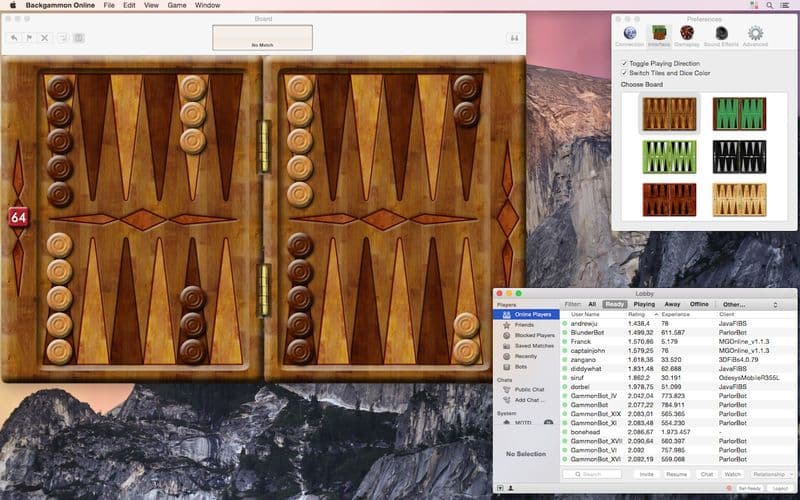Click the Resume button in Lobby

pos(677,474)
